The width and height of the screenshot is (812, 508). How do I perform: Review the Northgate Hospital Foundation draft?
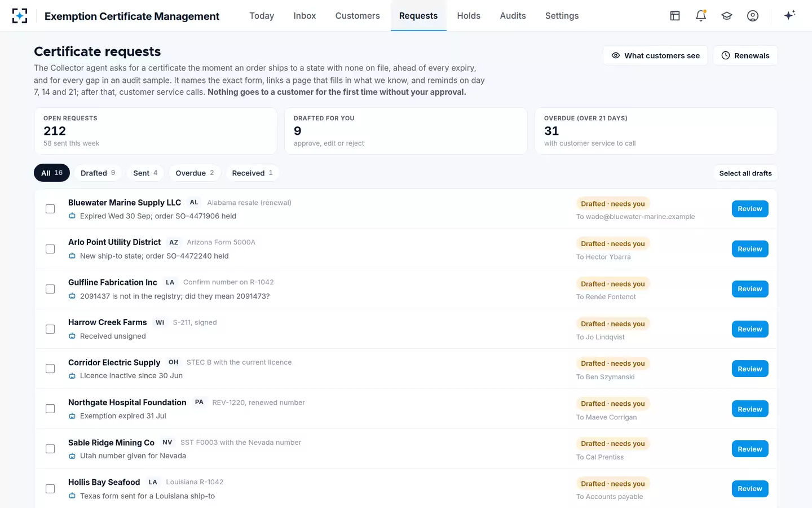pyautogui.click(x=750, y=409)
